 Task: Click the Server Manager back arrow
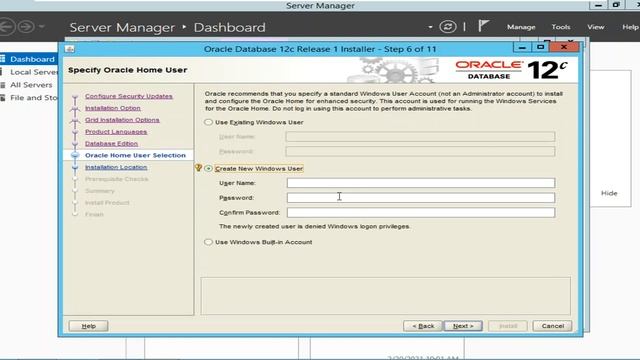pyautogui.click(x=7, y=27)
